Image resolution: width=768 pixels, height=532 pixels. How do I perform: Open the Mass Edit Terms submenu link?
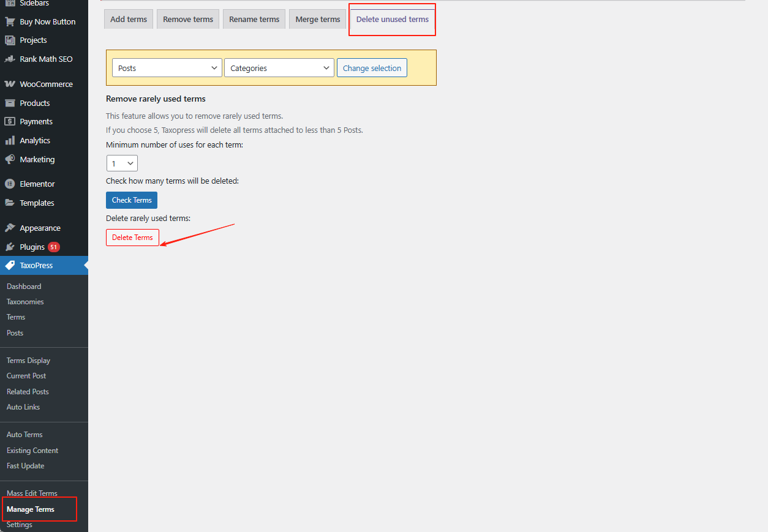(x=32, y=493)
